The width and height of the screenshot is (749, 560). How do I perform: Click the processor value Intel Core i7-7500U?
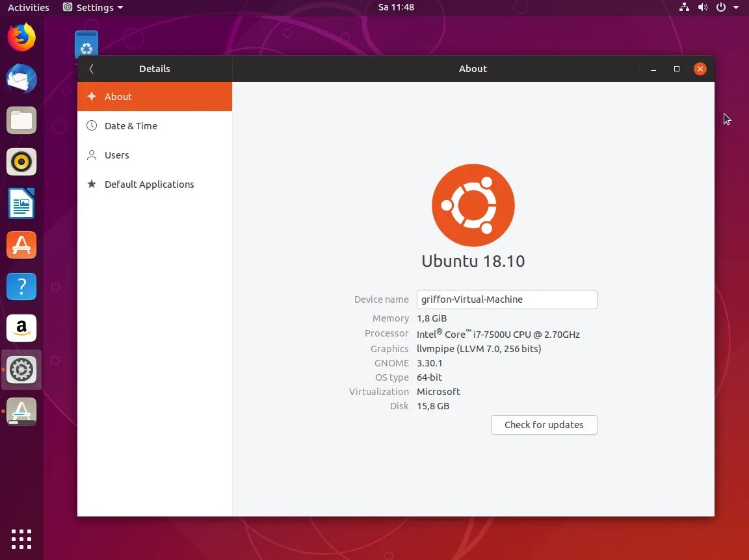pos(498,334)
